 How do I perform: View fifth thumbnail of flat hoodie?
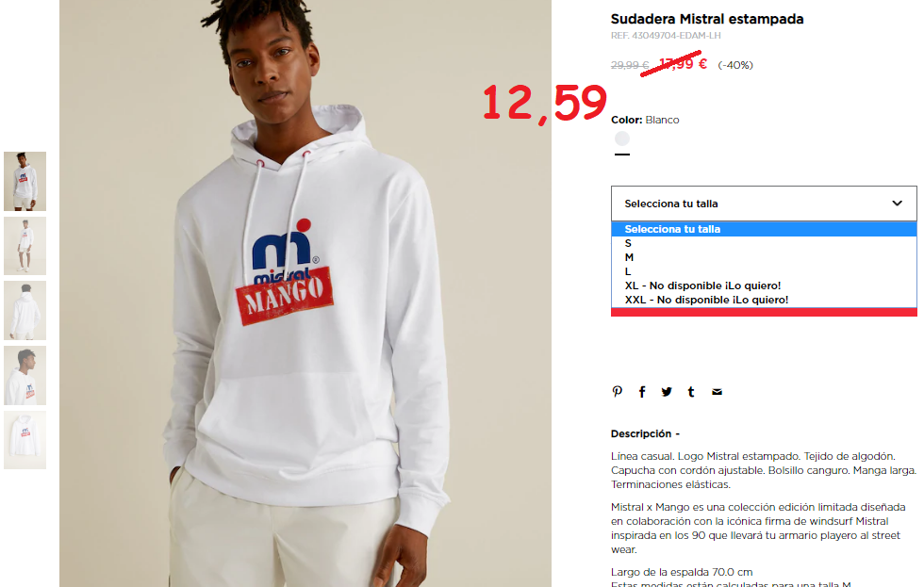(25, 440)
